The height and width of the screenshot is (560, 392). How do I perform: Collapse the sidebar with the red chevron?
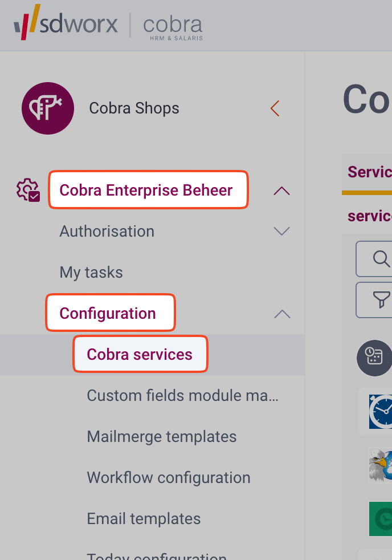click(x=275, y=108)
